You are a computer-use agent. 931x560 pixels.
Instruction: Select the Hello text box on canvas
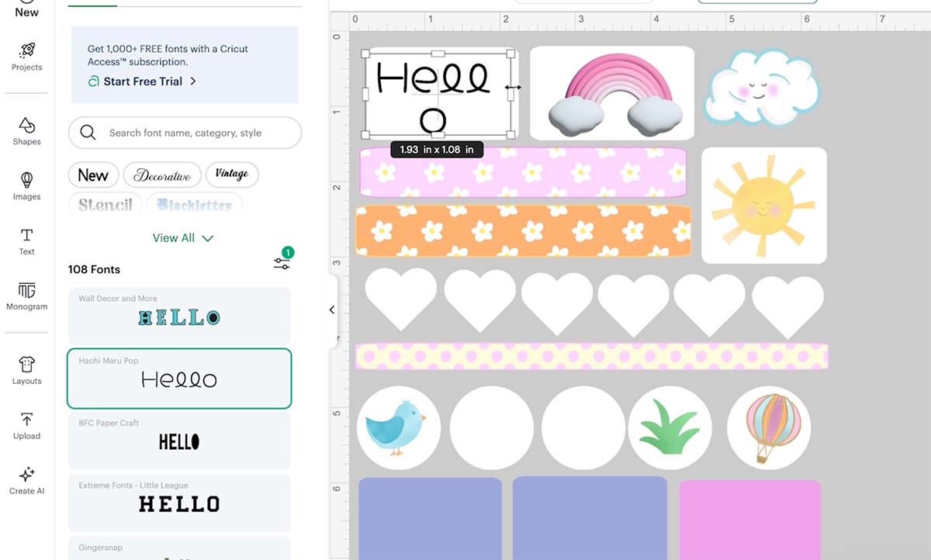tap(438, 95)
